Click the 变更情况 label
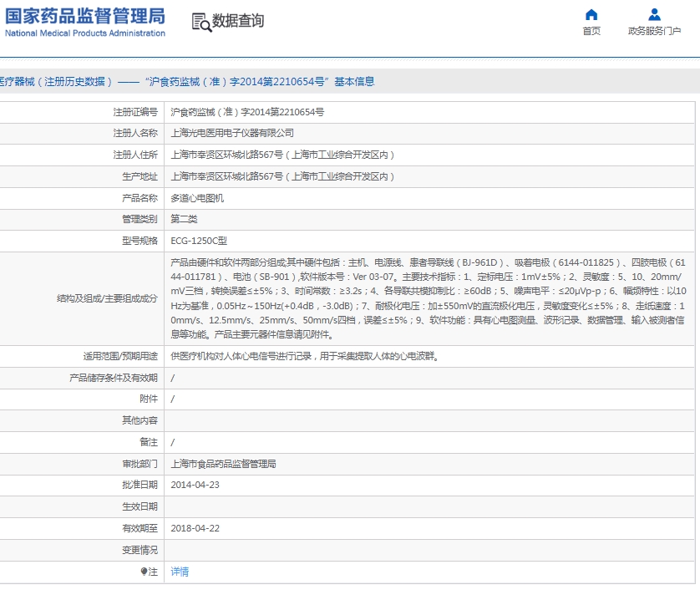Screen dimensions: 700x590 139,550
